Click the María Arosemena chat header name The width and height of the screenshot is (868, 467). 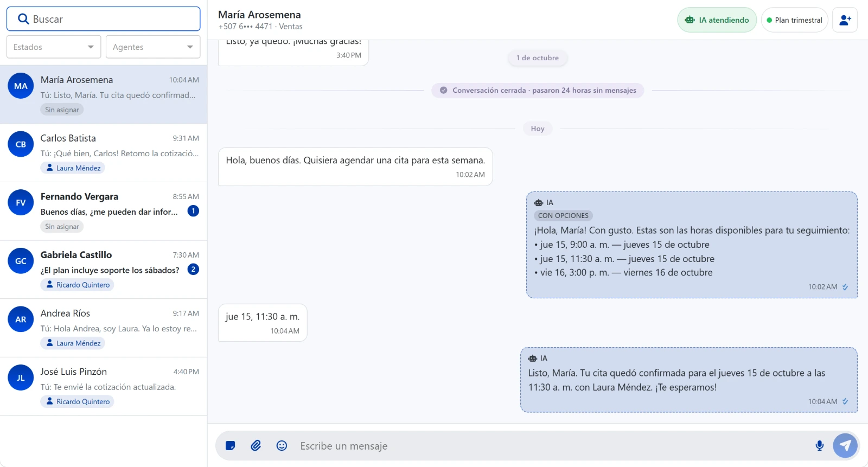(x=259, y=15)
